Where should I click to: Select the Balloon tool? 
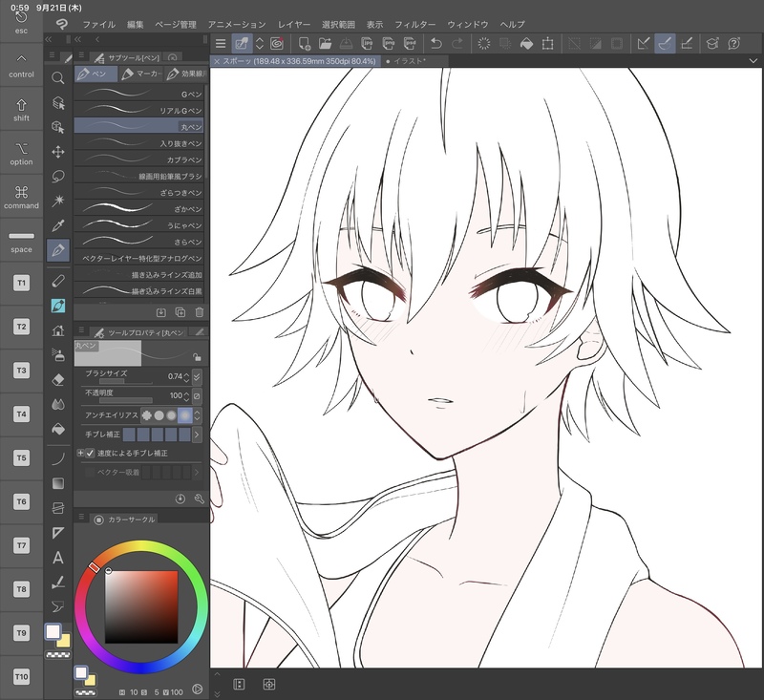pyautogui.click(x=58, y=606)
